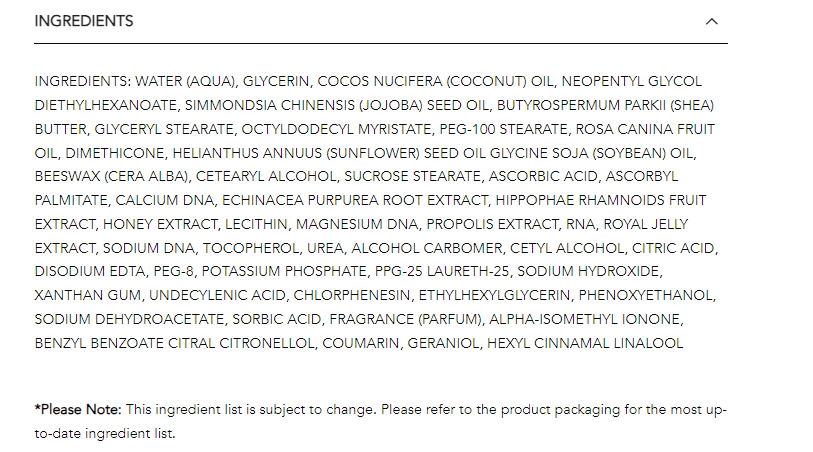Click ECHINACEA PURPUREA ROOT EXTRACT text
The height and width of the screenshot is (452, 813).
(x=355, y=200)
